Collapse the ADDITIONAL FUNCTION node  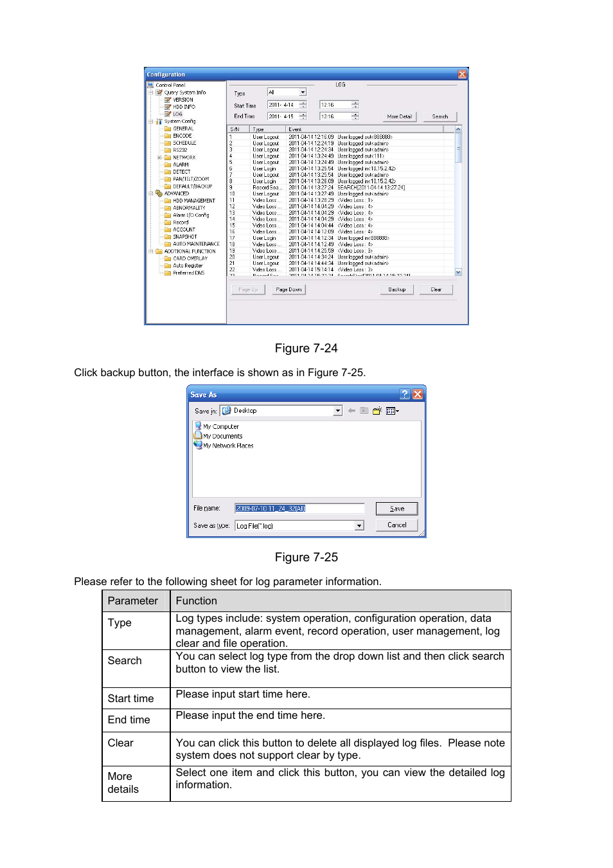151,251
